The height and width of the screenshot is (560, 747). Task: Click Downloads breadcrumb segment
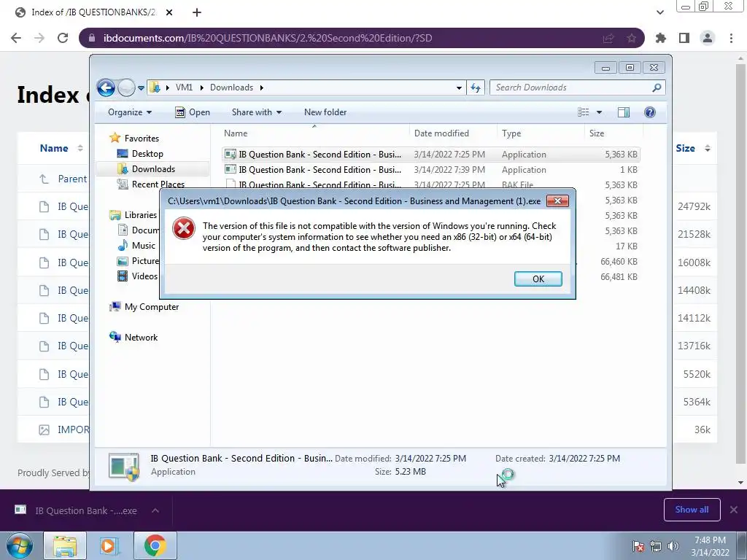[231, 87]
